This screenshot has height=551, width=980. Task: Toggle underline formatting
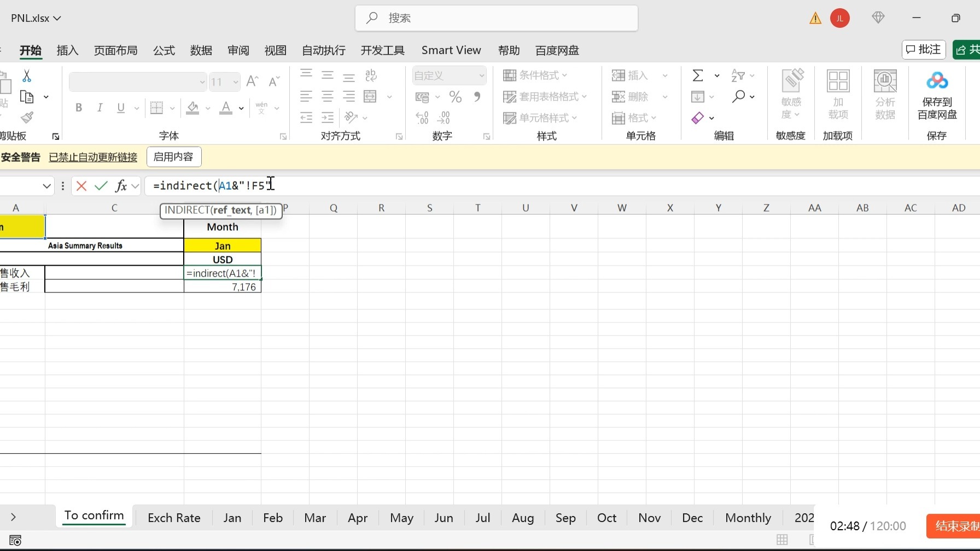click(120, 108)
